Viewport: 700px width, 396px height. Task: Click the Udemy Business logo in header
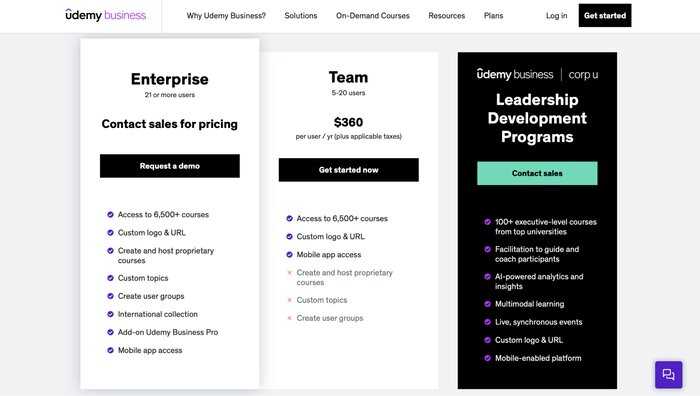[105, 15]
